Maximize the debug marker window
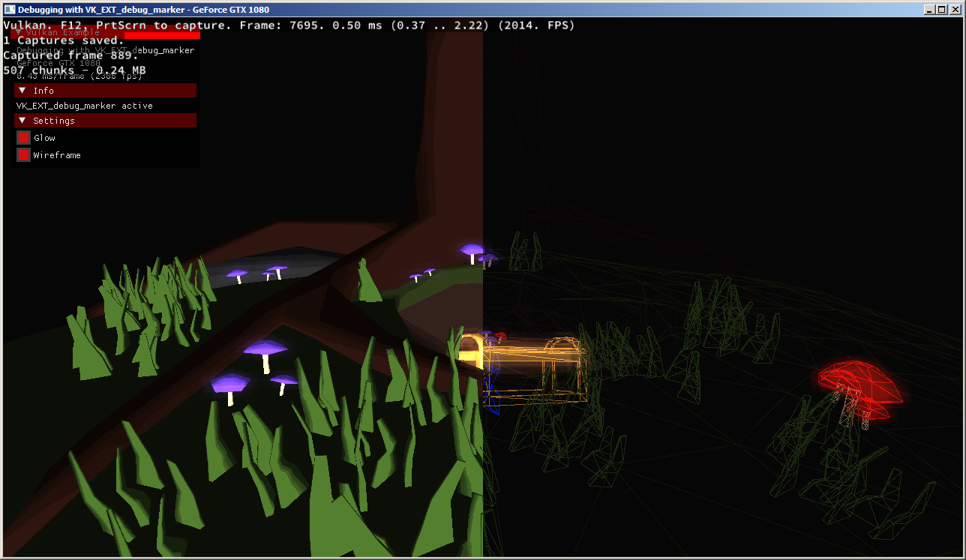This screenshot has width=966, height=560. click(941, 10)
